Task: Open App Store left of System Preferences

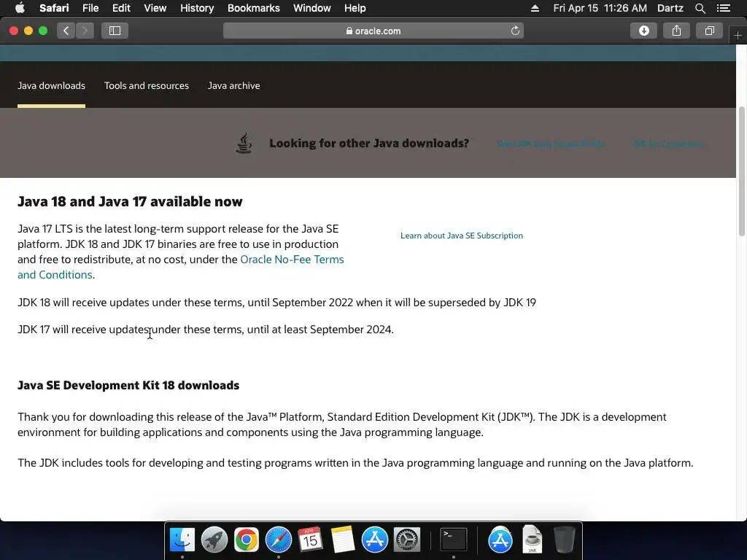Action: (374, 540)
